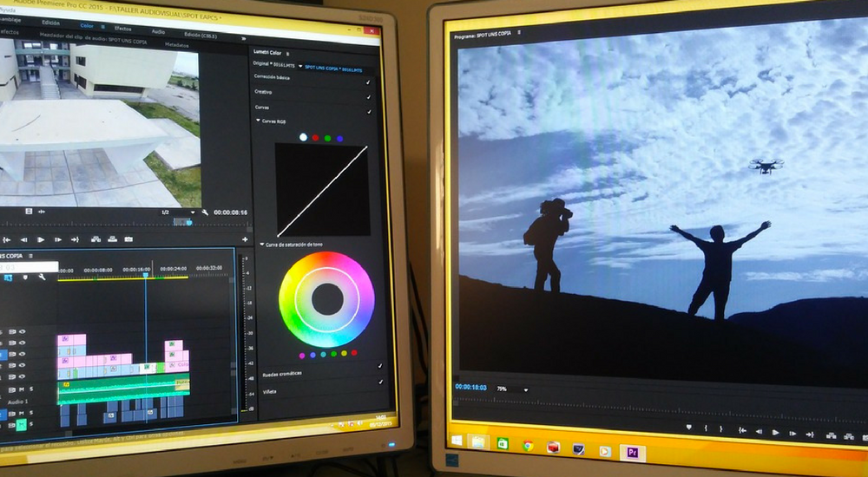Viewport: 868px width, 477px height.
Task: Open the Metadatos panel tab
Action: pos(177,44)
